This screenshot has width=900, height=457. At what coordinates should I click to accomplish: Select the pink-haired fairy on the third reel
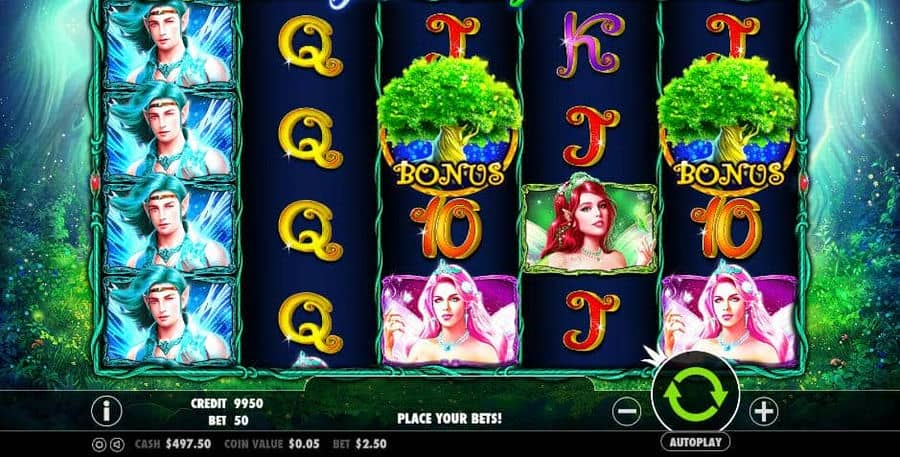(450, 314)
